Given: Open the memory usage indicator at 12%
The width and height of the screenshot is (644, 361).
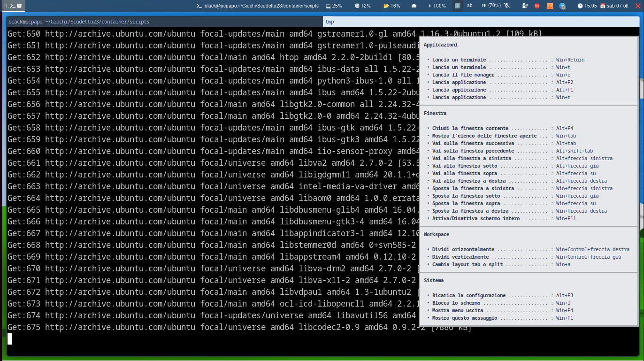Looking at the screenshot, I should (x=363, y=6).
